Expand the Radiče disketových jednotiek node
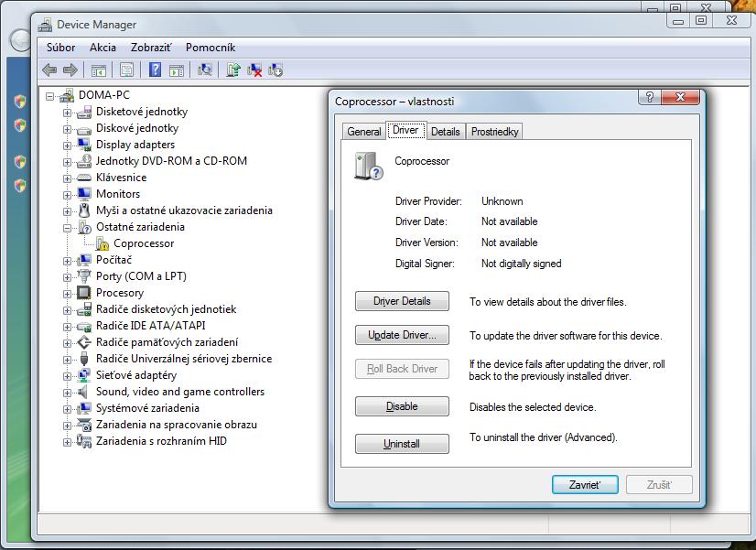The width and height of the screenshot is (756, 550). [x=67, y=310]
